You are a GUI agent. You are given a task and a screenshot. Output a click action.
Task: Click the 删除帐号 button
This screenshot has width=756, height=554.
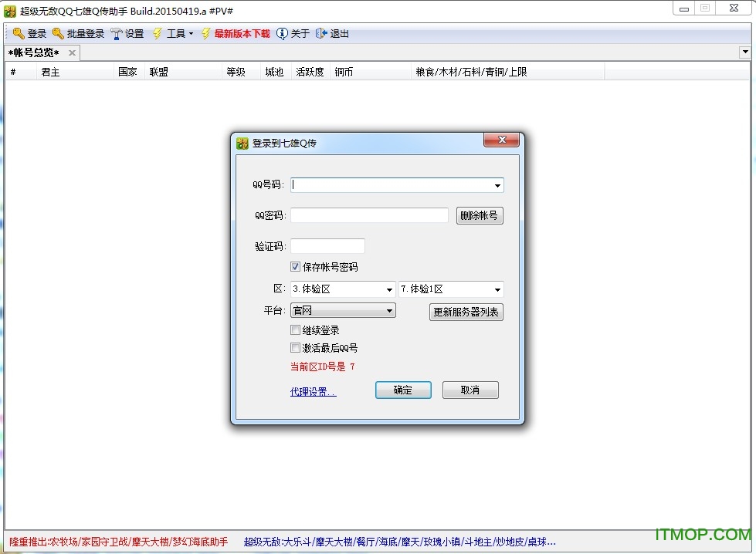pyautogui.click(x=480, y=215)
